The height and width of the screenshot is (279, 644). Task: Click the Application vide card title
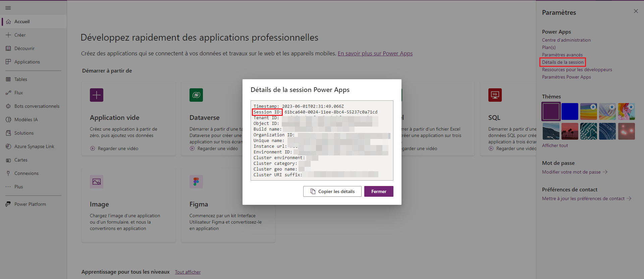point(115,118)
